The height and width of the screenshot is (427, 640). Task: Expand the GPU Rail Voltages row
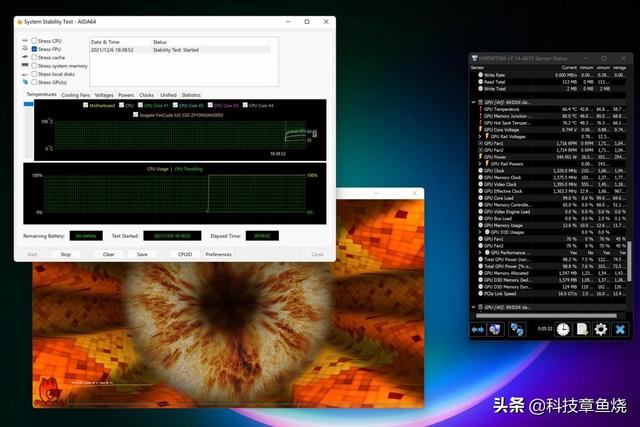point(480,136)
